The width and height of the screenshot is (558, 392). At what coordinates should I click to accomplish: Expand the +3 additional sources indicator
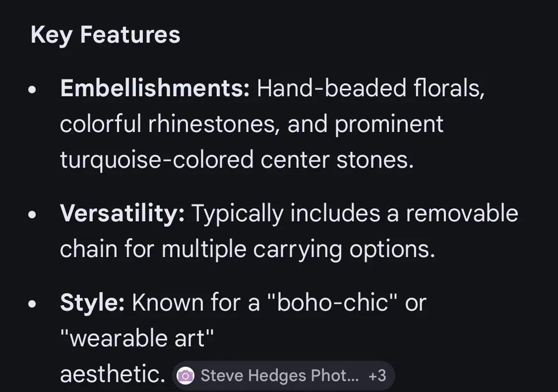click(x=377, y=376)
